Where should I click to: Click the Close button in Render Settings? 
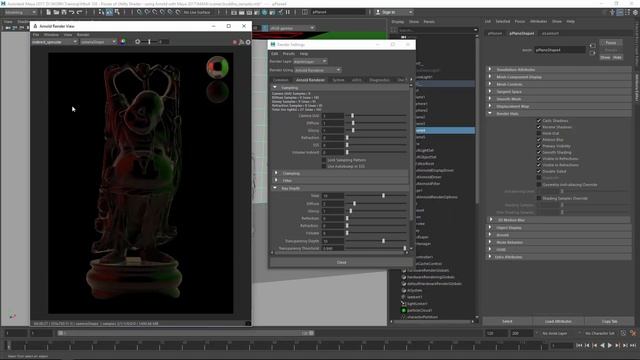342,262
